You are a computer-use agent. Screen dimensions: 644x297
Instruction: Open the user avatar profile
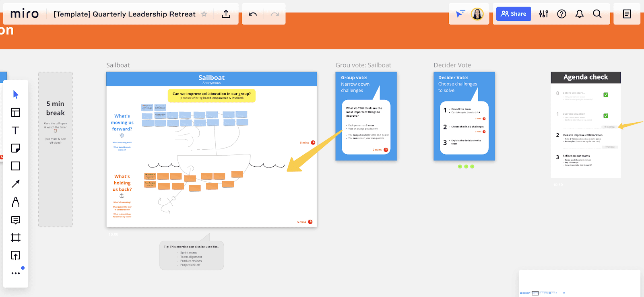pyautogui.click(x=477, y=14)
